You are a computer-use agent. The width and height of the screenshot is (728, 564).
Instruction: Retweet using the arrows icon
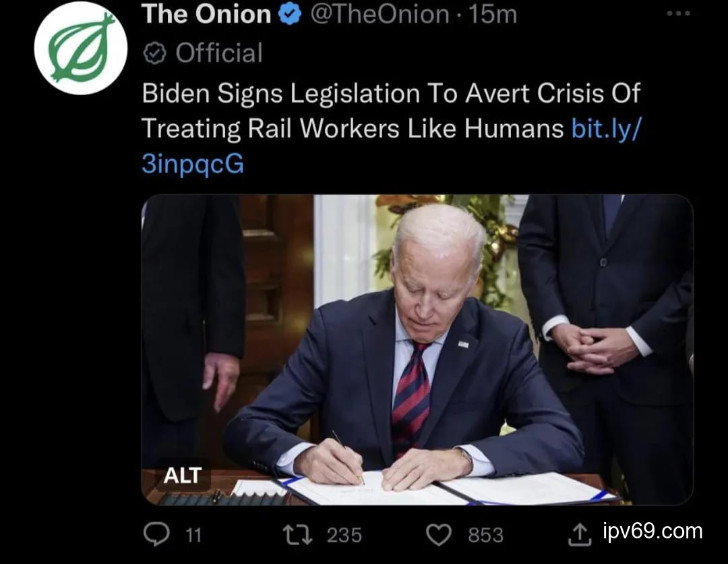298,535
